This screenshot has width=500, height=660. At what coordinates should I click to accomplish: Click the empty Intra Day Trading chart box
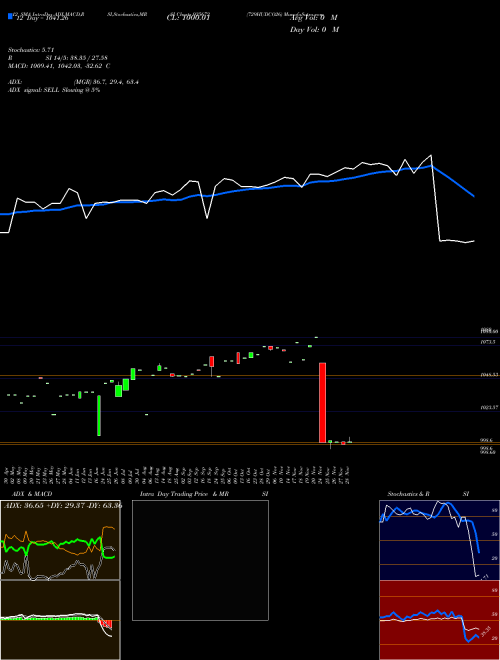[x=200, y=560]
